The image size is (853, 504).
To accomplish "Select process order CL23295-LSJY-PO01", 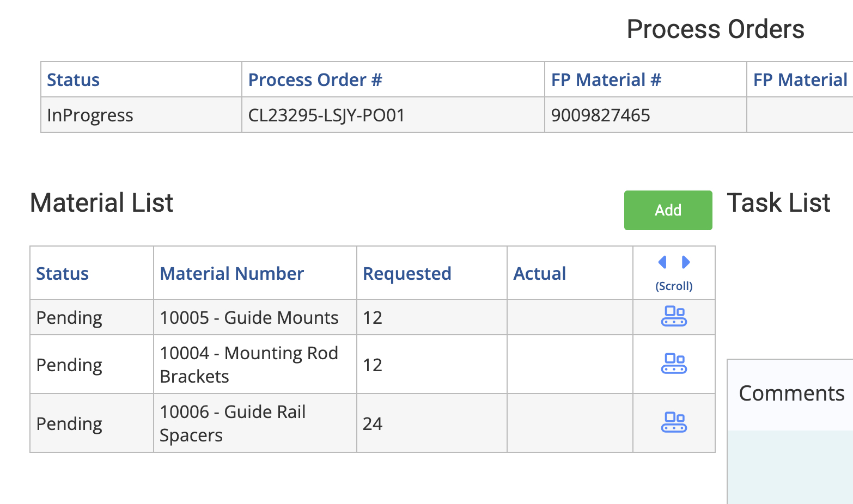I will pyautogui.click(x=327, y=115).
